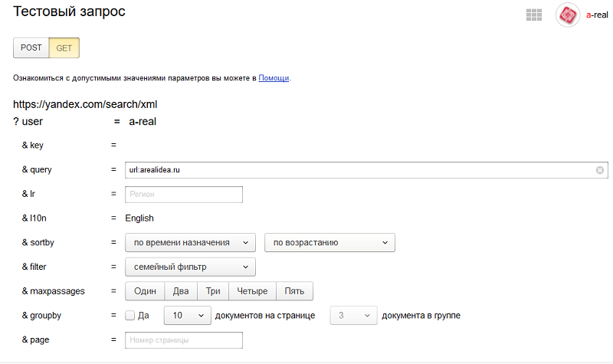Click the a-real user value text
The width and height of the screenshot is (613, 364).
coord(143,122)
